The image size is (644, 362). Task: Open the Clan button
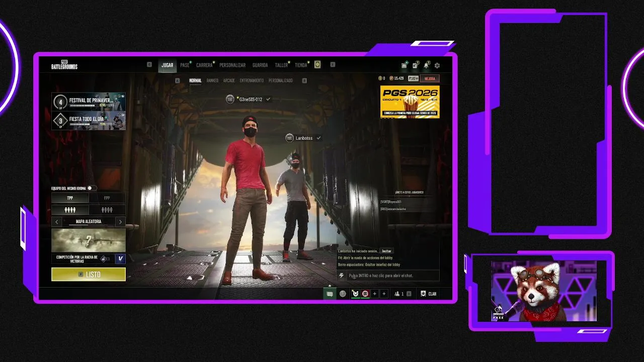(x=429, y=294)
